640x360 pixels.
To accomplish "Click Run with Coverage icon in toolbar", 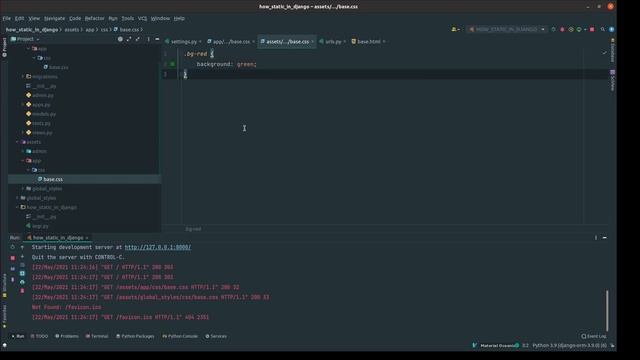I will point(571,29).
